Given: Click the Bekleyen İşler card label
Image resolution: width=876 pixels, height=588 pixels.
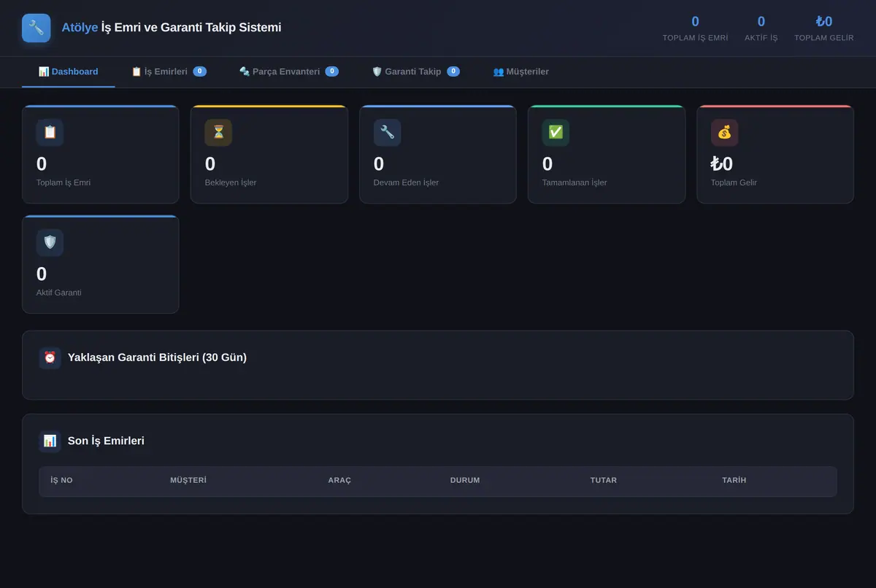Looking at the screenshot, I should tap(231, 182).
